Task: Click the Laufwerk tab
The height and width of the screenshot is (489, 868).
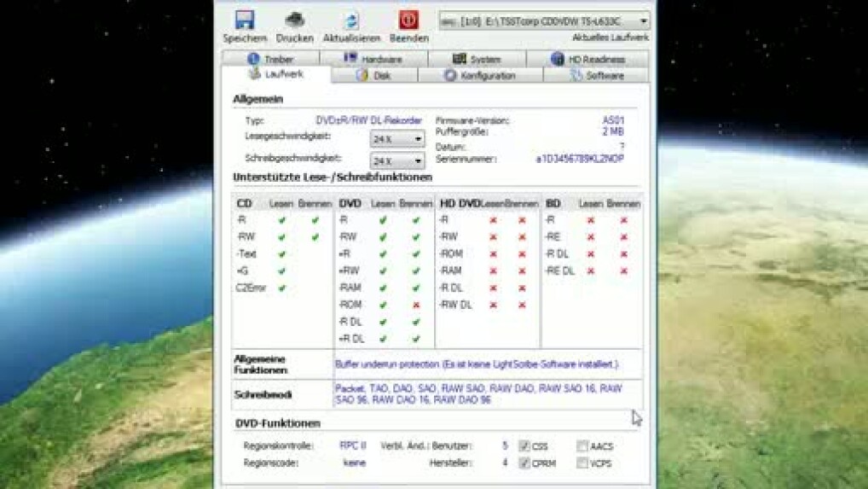Action: [x=275, y=75]
